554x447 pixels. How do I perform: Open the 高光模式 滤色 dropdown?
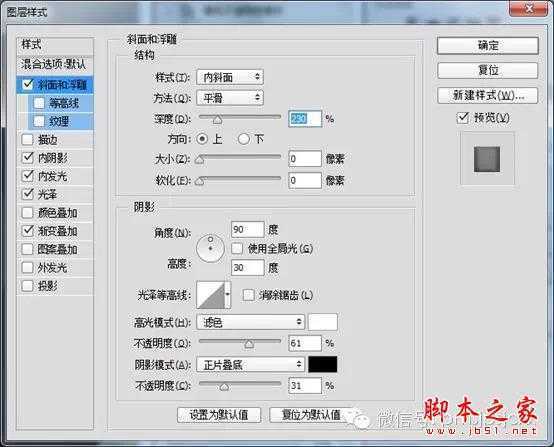coord(251,322)
